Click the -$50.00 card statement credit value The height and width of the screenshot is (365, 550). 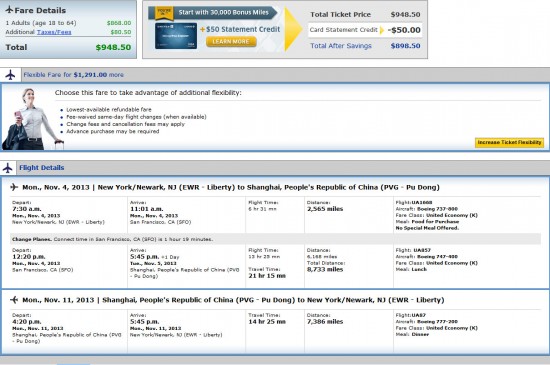[404, 30]
